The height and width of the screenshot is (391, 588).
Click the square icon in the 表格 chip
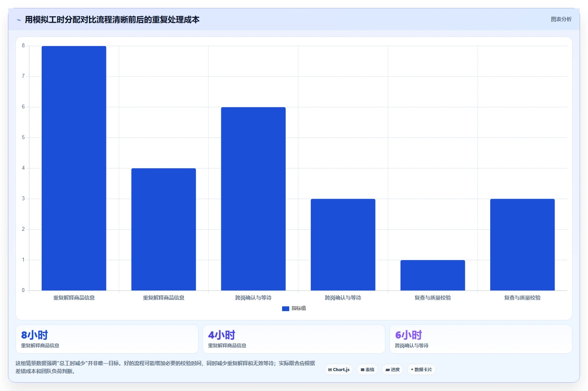[x=362, y=370]
